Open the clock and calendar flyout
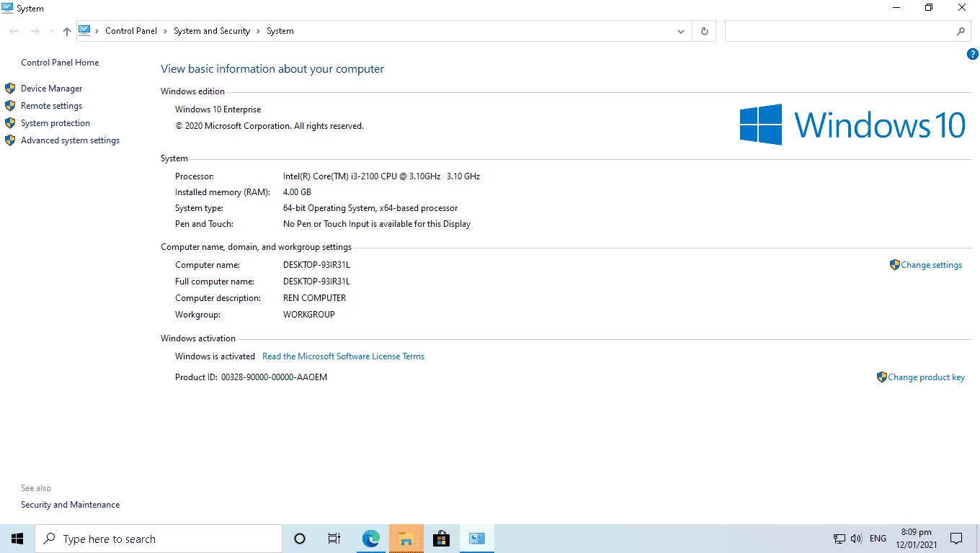 point(915,539)
